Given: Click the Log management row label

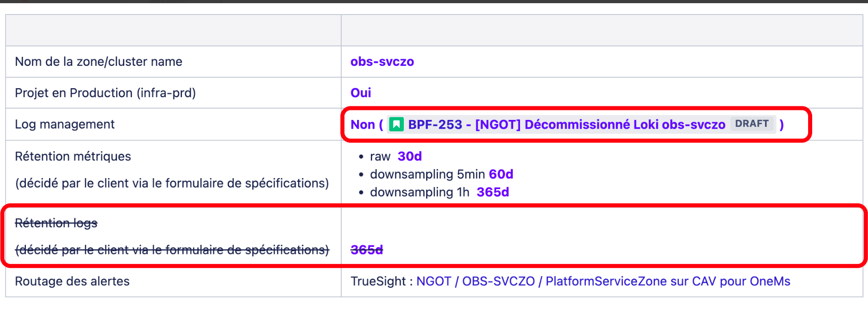Looking at the screenshot, I should 65,125.
